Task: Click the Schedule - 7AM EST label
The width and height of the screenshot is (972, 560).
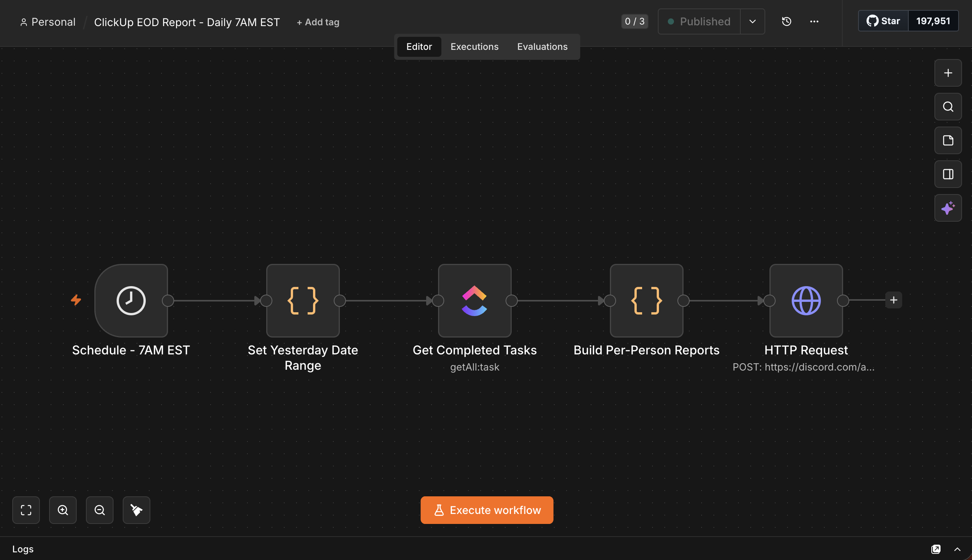Action: tap(131, 350)
